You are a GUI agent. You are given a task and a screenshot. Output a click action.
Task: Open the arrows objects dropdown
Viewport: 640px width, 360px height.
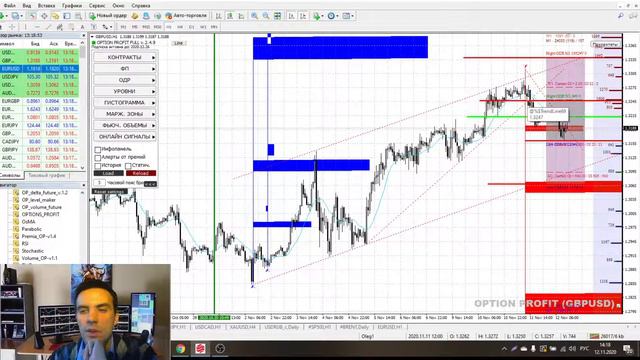coord(107,27)
